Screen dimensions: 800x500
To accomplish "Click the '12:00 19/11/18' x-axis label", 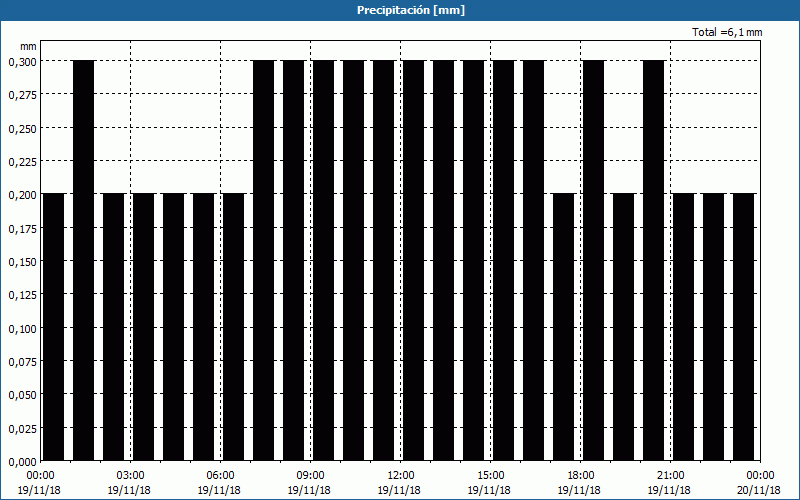I will point(400,483).
